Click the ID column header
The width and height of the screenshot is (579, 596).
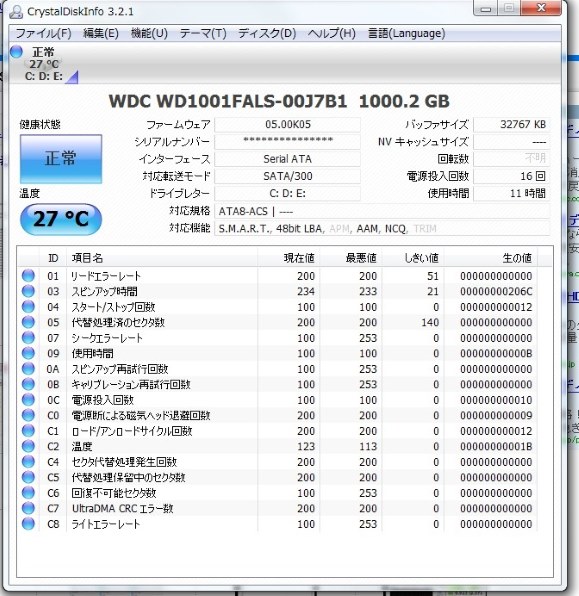pos(53,258)
